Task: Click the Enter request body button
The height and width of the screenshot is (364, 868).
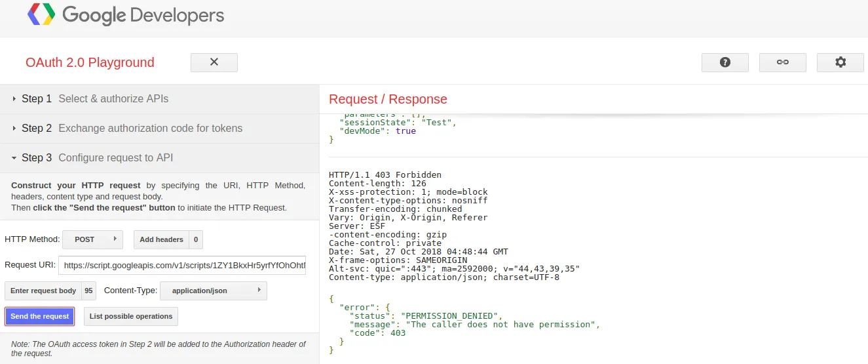Action: [x=43, y=291]
